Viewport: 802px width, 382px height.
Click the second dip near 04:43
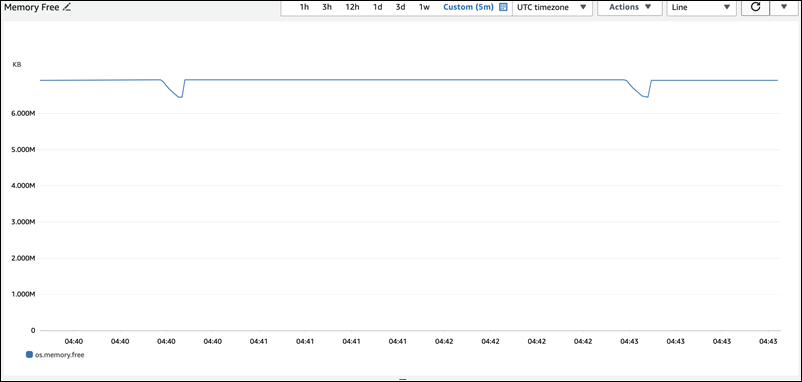point(646,97)
